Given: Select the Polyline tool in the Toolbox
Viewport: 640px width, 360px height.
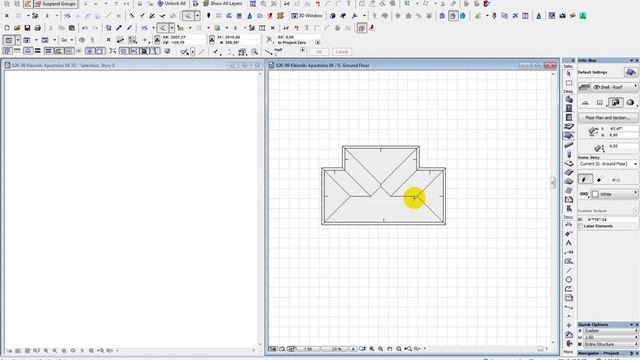Looking at the screenshot, I should [569, 289].
